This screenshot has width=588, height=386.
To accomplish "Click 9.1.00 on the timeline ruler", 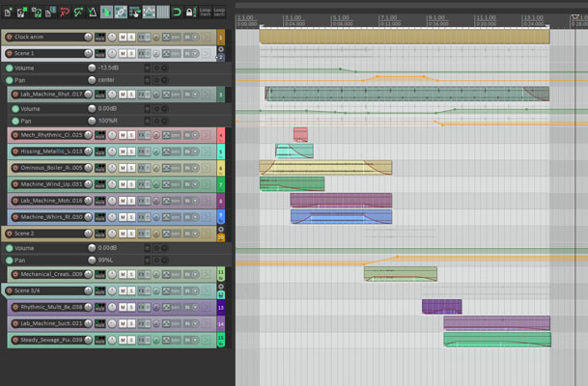I will (x=436, y=17).
